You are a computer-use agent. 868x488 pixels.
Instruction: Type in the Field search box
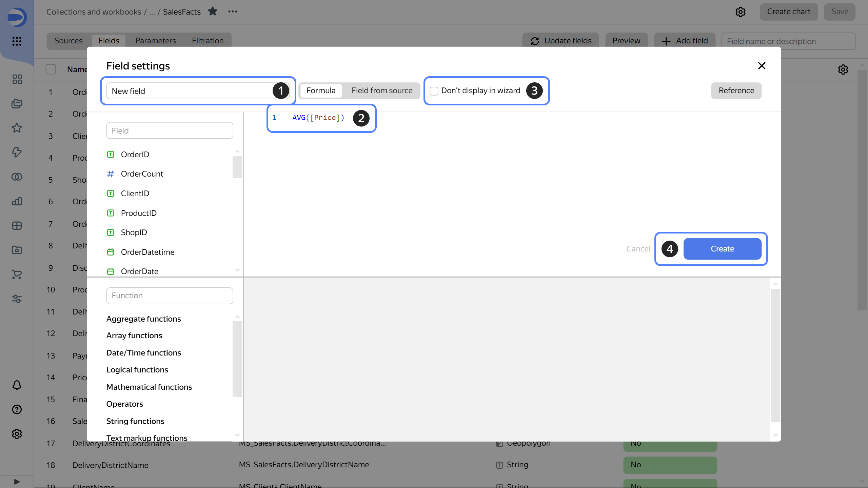tap(170, 130)
